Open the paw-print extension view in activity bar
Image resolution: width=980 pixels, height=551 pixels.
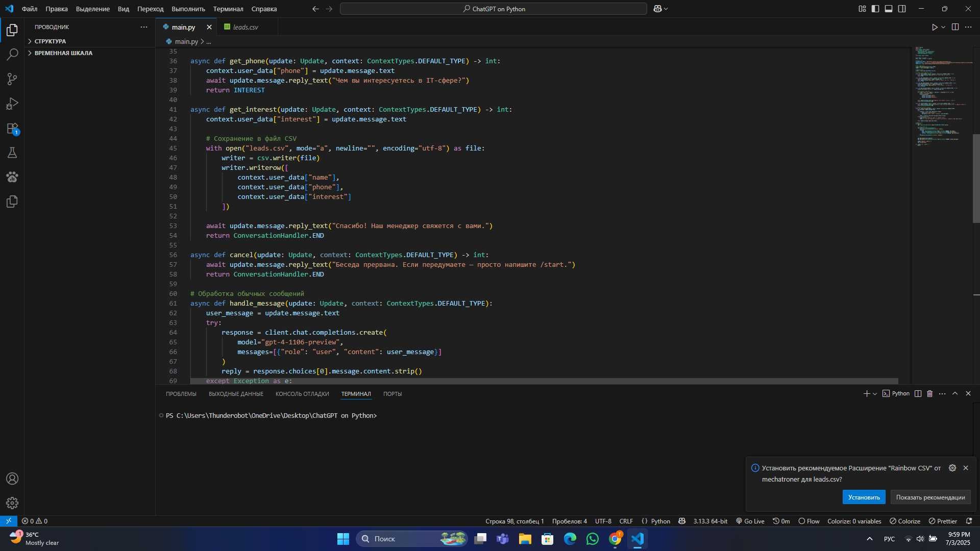[12, 177]
